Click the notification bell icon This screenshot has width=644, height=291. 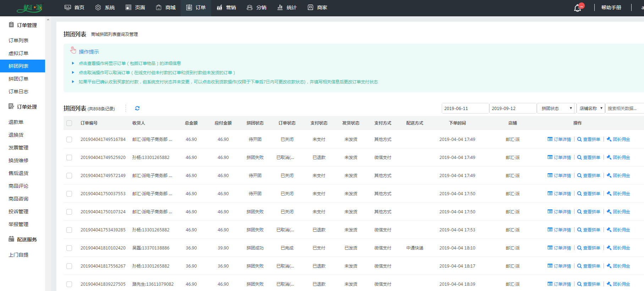tap(577, 8)
